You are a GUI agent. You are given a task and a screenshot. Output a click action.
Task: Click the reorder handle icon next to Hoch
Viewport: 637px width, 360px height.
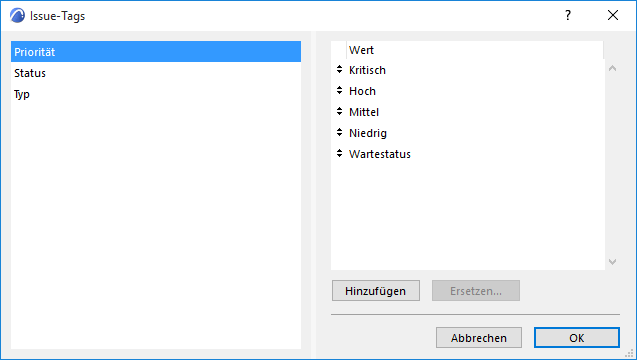point(340,90)
